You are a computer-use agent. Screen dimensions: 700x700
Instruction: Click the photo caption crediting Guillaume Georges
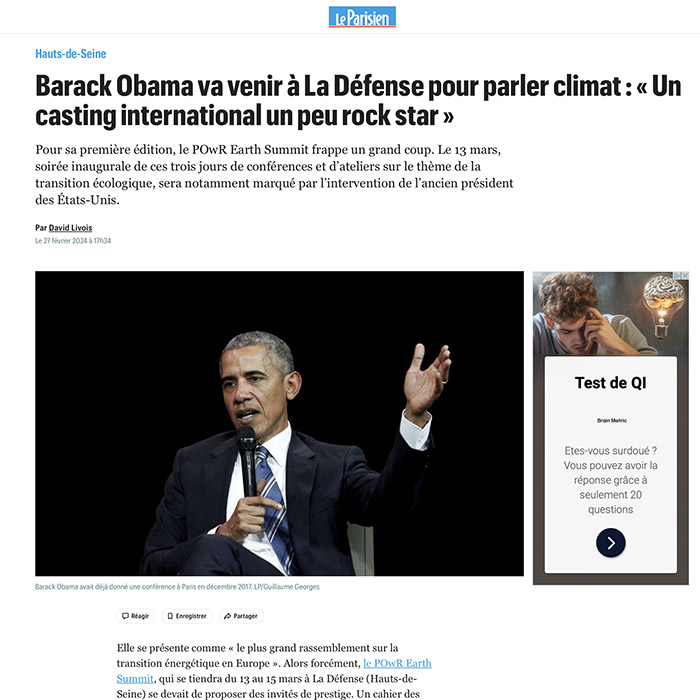click(x=177, y=587)
